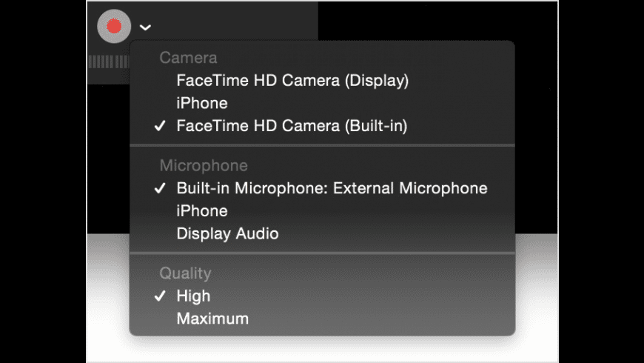
Task: Choose iPhone under the Microphone section
Action: [322, 211]
